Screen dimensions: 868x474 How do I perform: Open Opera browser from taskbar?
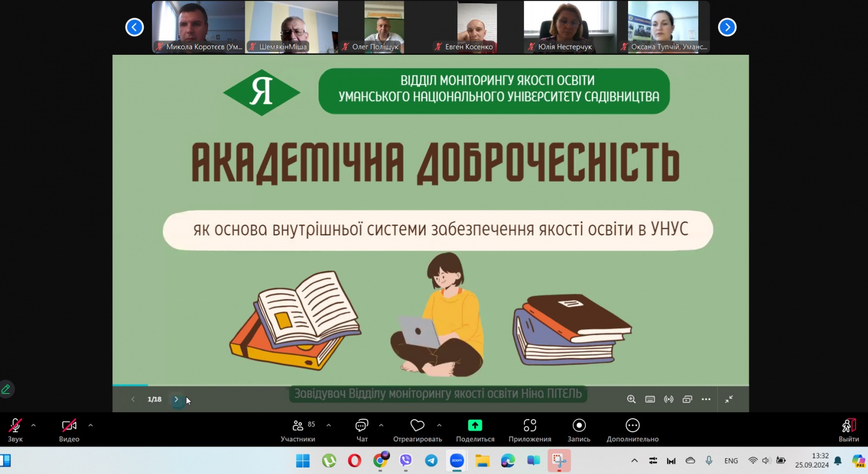point(355,461)
